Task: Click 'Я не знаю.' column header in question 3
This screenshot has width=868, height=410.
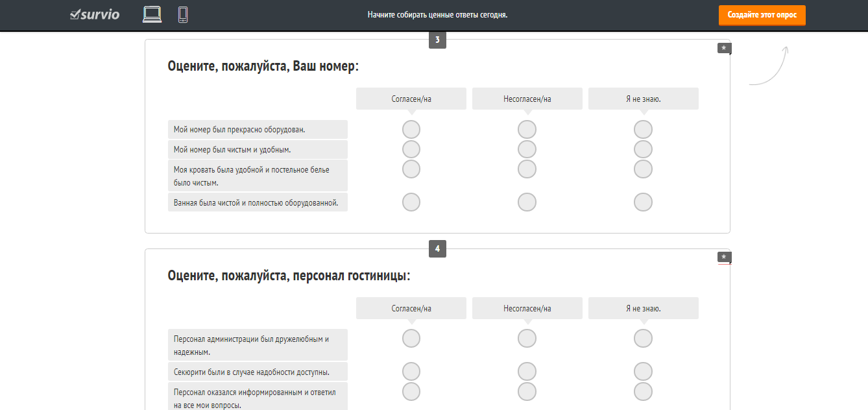Action: tap(643, 99)
